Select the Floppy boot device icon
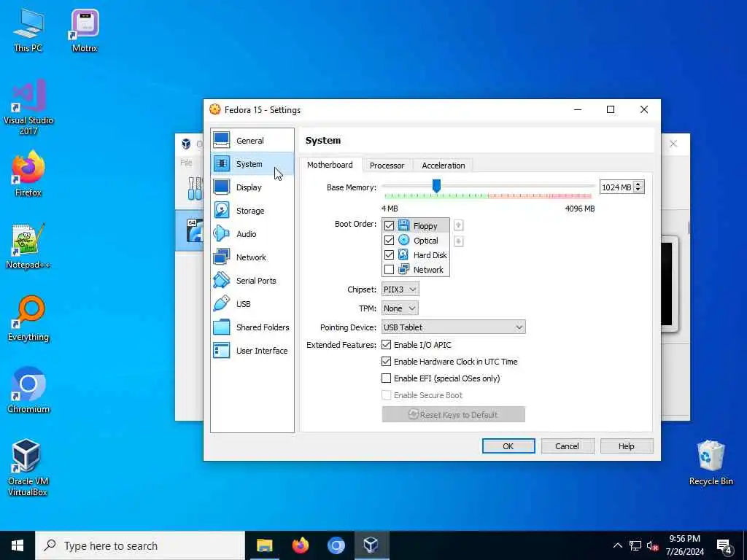Viewport: 747px width, 560px height. coord(403,225)
